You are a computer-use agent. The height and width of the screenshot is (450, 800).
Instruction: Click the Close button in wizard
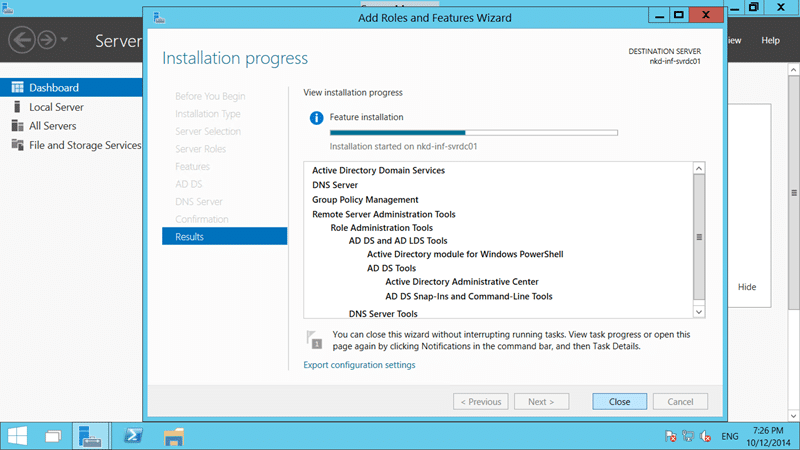coord(619,402)
